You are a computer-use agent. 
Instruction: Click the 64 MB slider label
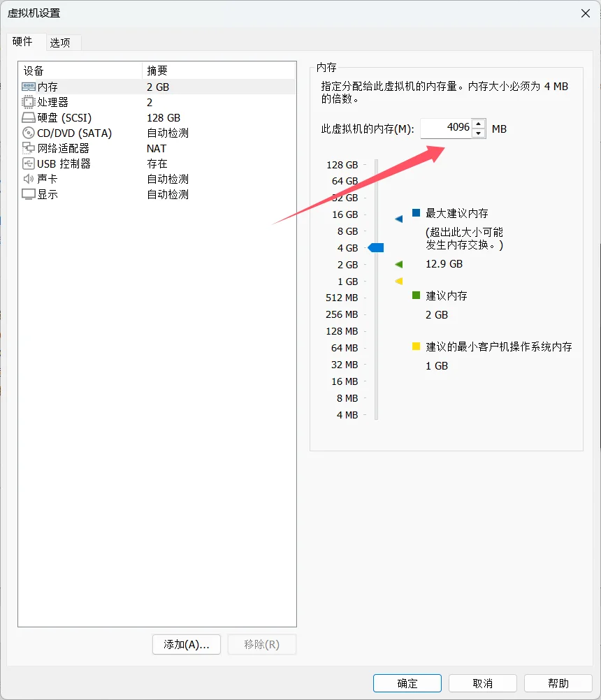[345, 348]
